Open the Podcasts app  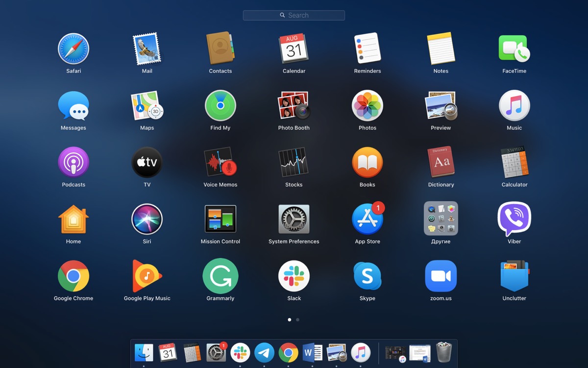coord(73,162)
